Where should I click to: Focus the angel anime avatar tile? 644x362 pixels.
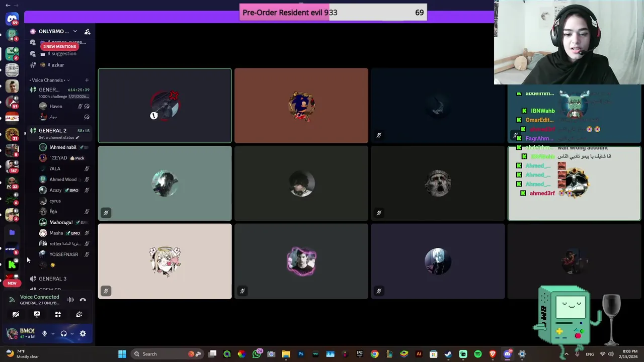click(x=165, y=261)
